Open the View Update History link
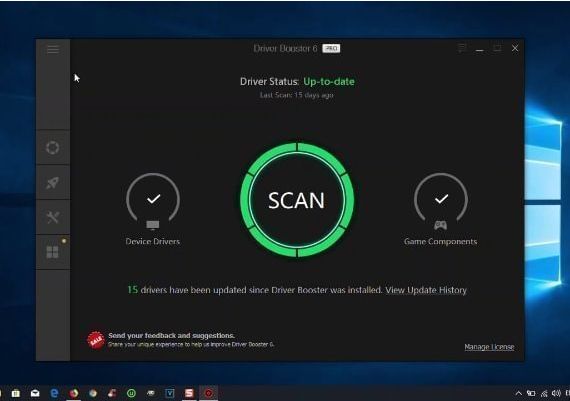 pyautogui.click(x=426, y=290)
